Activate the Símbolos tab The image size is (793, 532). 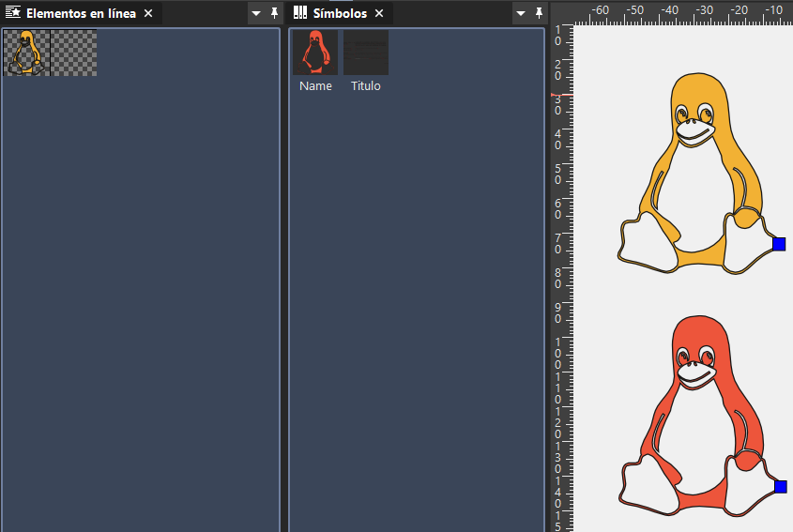pyautogui.click(x=339, y=14)
